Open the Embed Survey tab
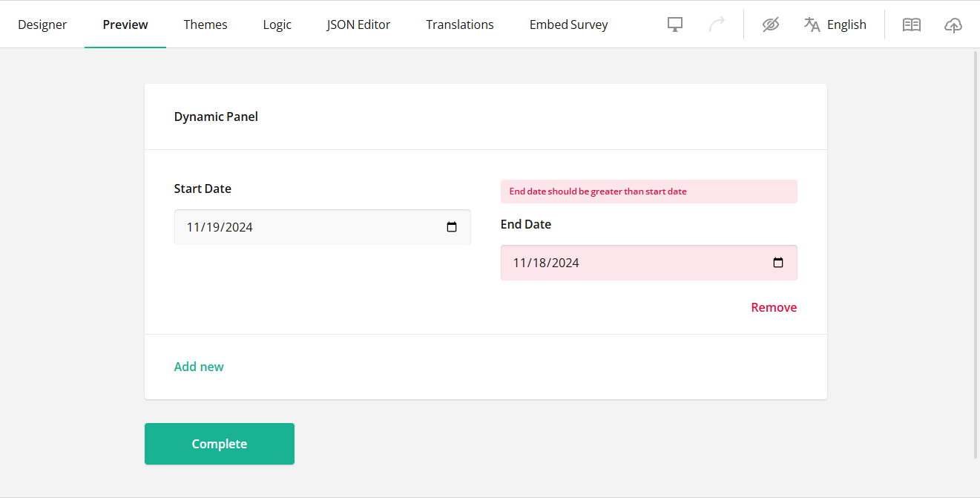This screenshot has width=980, height=498. pos(568,24)
